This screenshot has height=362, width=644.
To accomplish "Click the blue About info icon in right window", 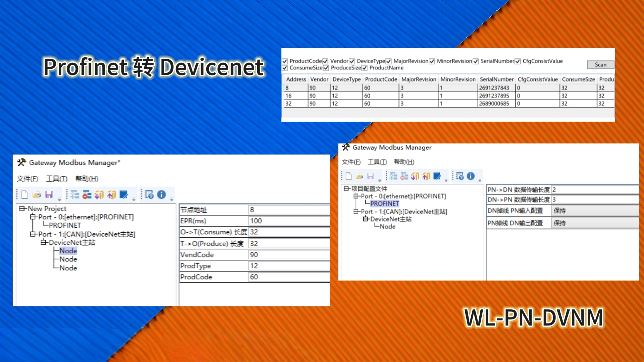I will (471, 176).
